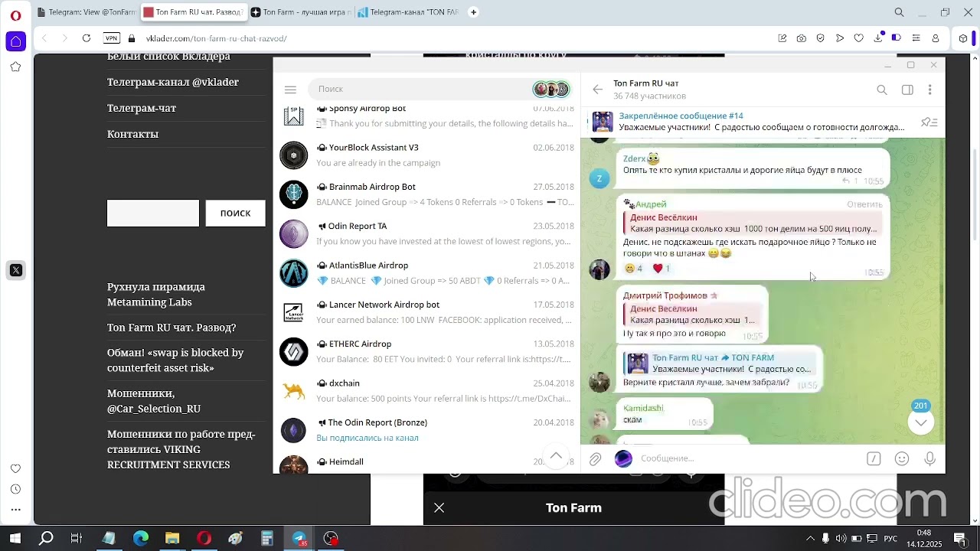Open Ton Farm RU чат. Развод? article link

pyautogui.click(x=171, y=328)
